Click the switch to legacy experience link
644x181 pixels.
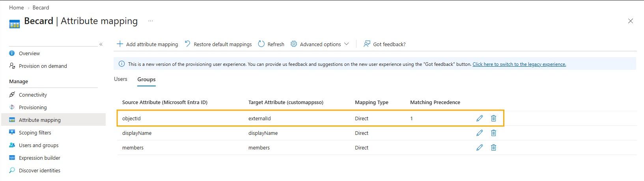click(x=519, y=64)
